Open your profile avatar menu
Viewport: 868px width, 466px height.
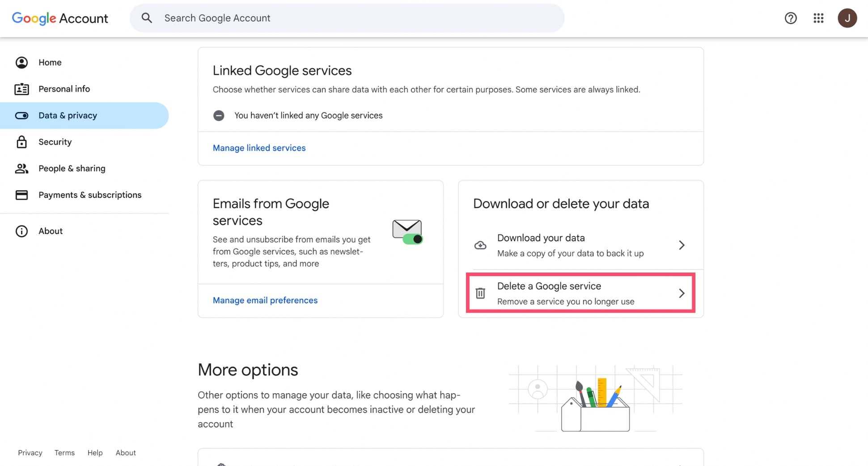click(x=847, y=18)
